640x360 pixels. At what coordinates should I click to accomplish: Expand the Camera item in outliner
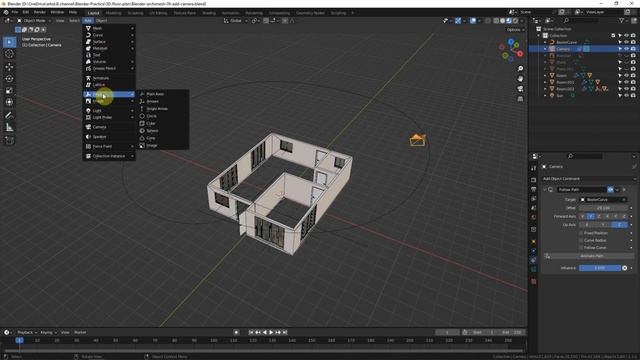point(545,49)
